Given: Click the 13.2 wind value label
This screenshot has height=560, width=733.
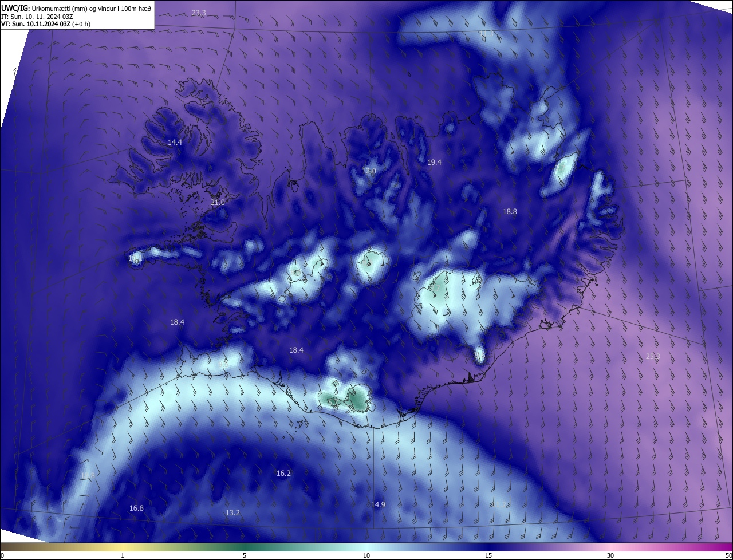Looking at the screenshot, I should click(x=232, y=513).
